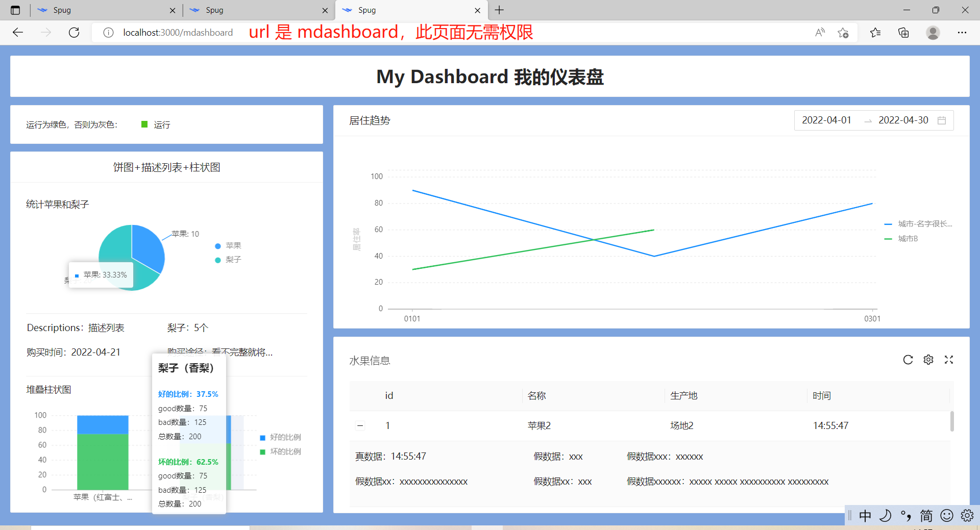Toggle 好的比例 legend in bar chart
This screenshot has width=980, height=530.
coord(280,437)
